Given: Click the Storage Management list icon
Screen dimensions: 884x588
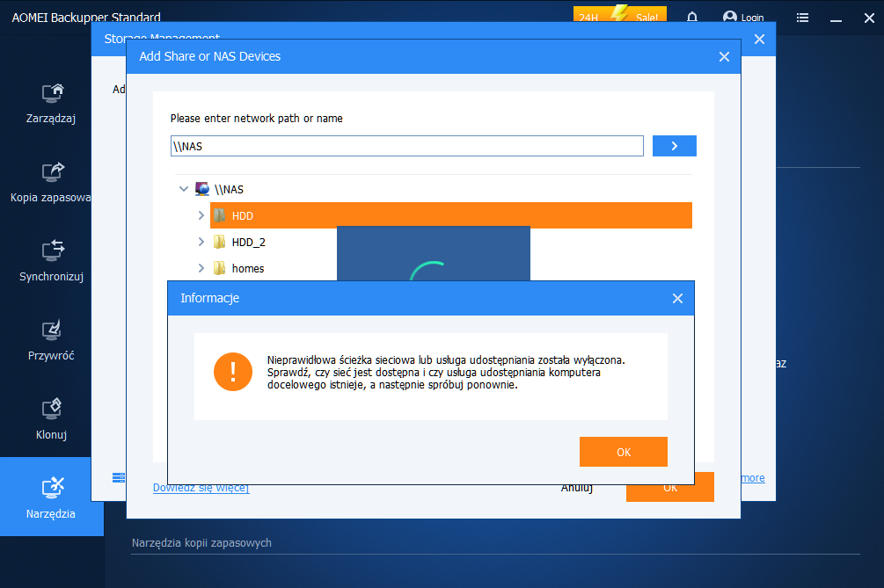Looking at the screenshot, I should pos(119,478).
